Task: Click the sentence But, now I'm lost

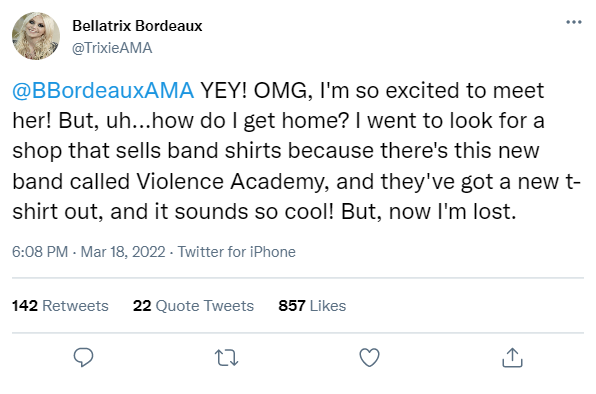Action: click(x=428, y=212)
